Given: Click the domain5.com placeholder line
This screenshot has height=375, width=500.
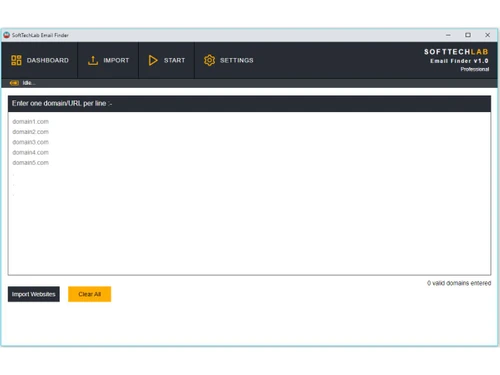Looking at the screenshot, I should [x=31, y=163].
